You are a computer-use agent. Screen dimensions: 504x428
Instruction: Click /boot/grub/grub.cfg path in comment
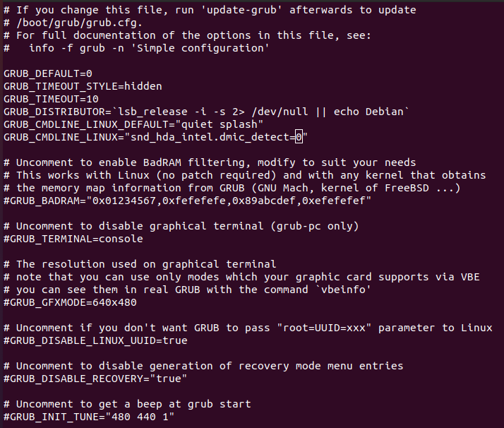click(79, 23)
